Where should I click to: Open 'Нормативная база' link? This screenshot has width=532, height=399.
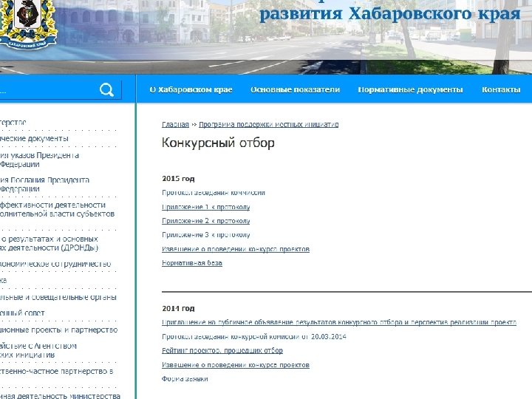(x=192, y=263)
